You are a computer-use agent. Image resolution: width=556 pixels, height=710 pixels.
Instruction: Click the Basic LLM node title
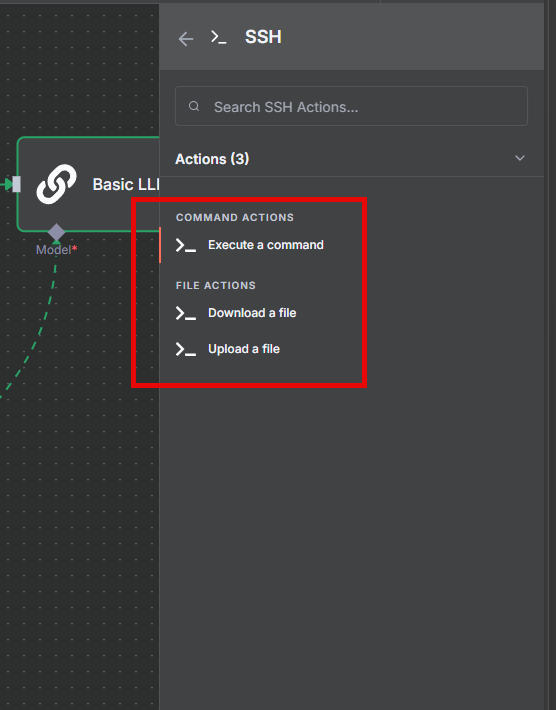(126, 184)
